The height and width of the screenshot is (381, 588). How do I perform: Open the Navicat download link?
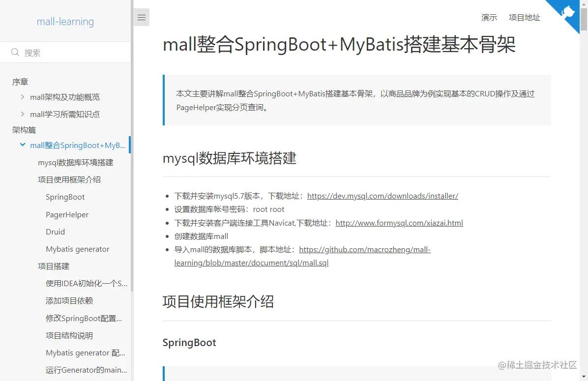(x=399, y=223)
